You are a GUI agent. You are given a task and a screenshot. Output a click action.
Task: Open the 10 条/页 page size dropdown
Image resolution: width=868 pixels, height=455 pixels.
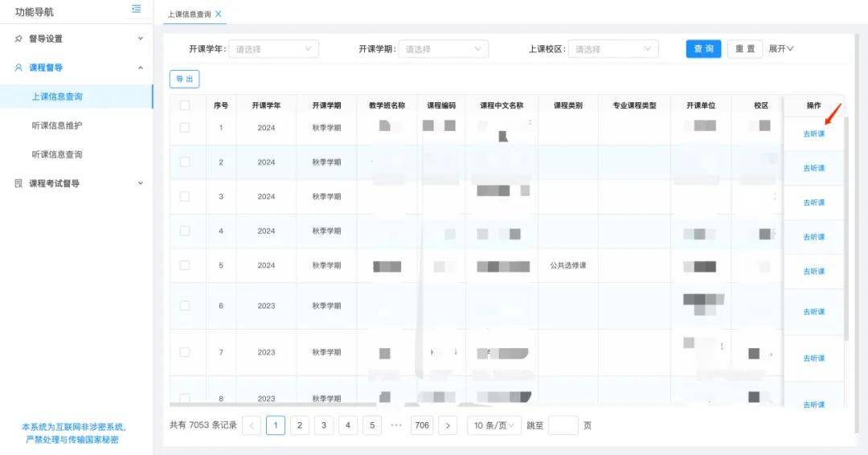tap(493, 425)
